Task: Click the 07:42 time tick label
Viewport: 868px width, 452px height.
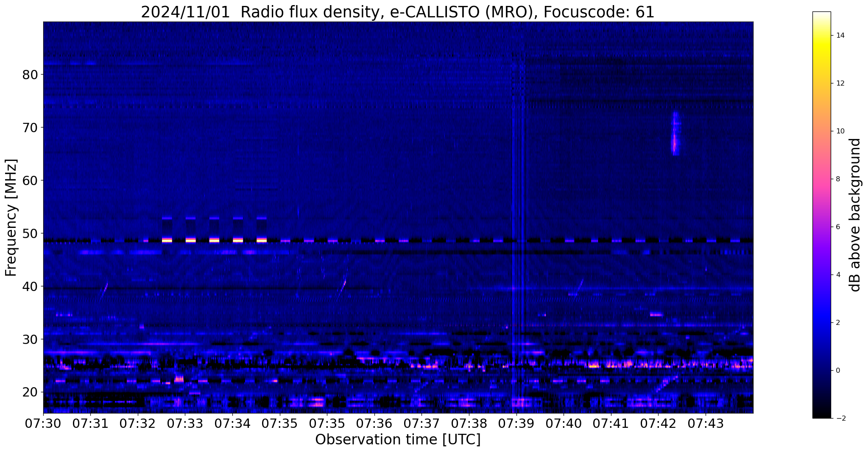Action: (658, 423)
